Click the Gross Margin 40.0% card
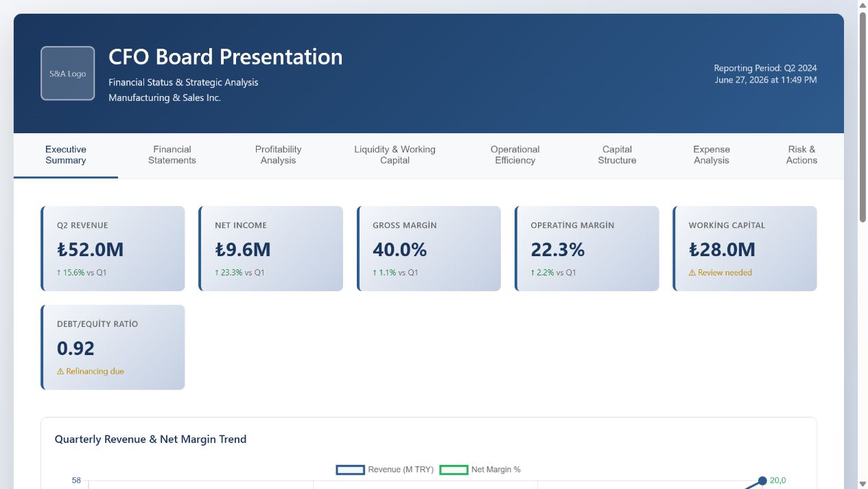Viewport: 868px width, 489px height. click(429, 249)
